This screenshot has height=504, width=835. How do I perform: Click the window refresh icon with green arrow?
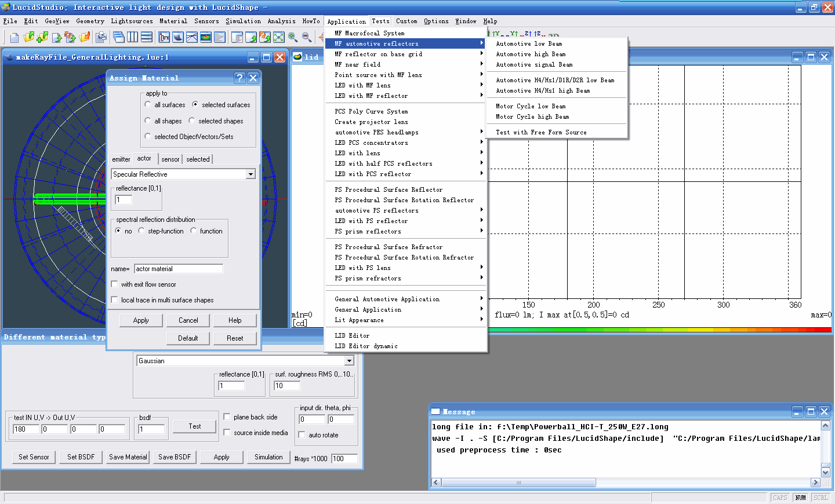pos(251,38)
